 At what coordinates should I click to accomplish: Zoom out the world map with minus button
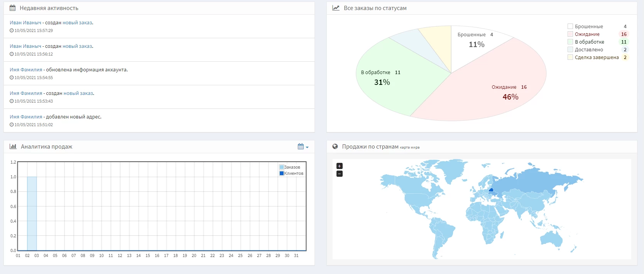340,174
